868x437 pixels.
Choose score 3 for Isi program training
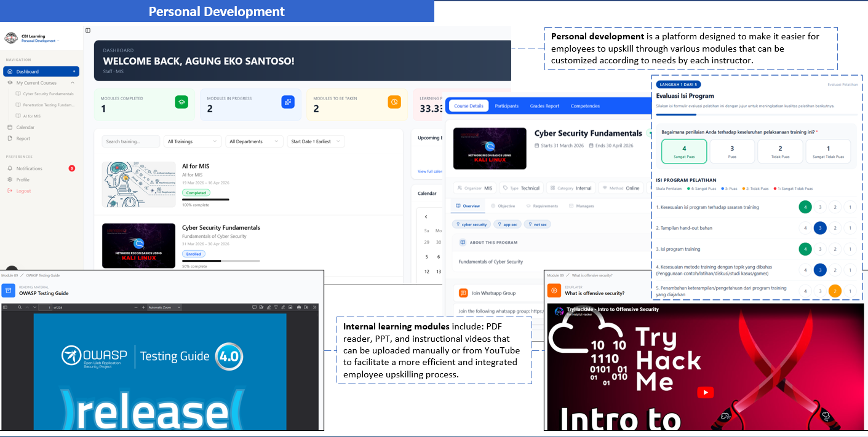pyautogui.click(x=820, y=249)
